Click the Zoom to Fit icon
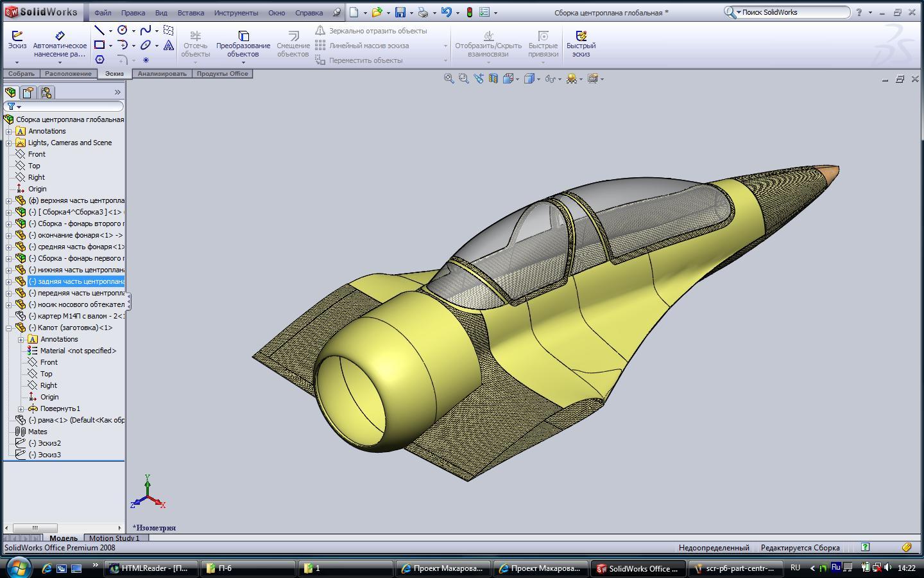The height and width of the screenshot is (578, 924). tap(449, 78)
